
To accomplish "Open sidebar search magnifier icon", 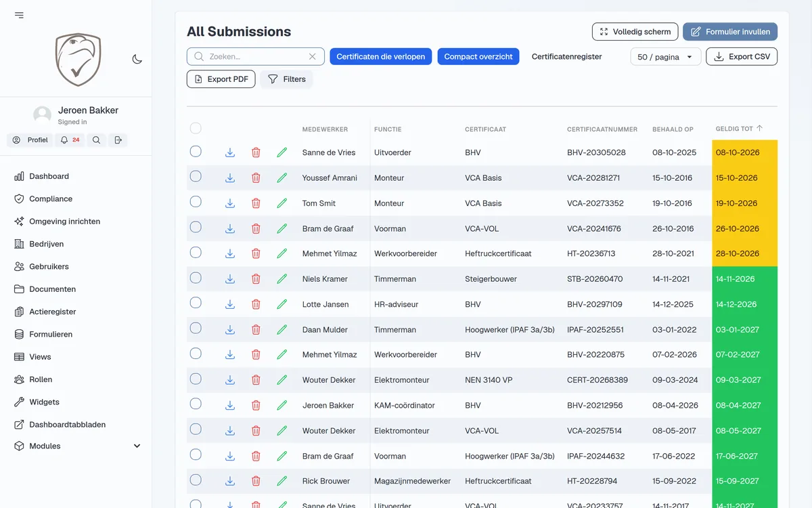I will pyautogui.click(x=96, y=140).
